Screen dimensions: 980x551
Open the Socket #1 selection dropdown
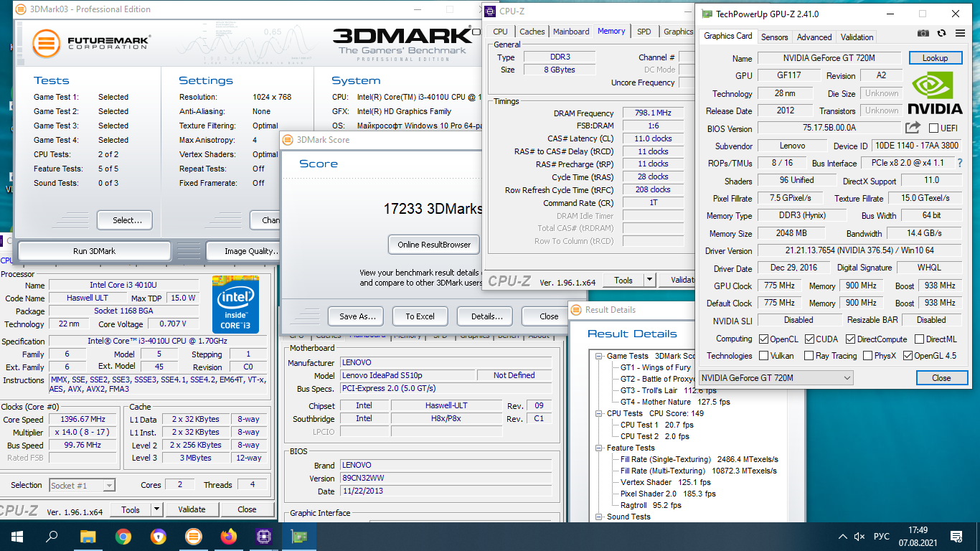tap(82, 485)
